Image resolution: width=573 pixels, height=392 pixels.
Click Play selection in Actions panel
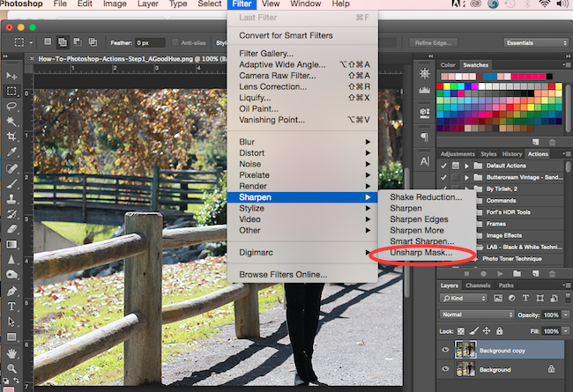tap(500, 274)
